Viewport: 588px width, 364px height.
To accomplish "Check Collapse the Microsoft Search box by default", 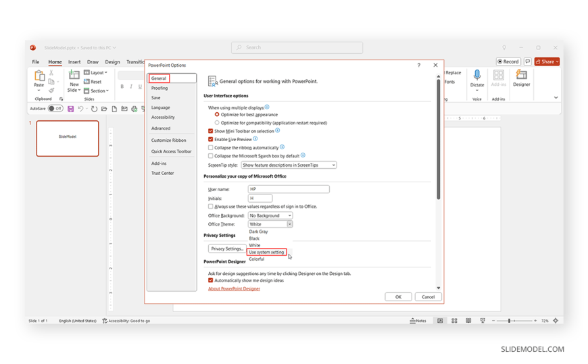I will click(x=210, y=156).
